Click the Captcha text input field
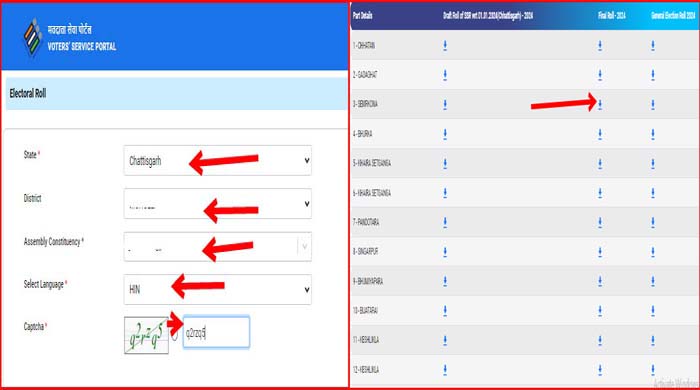Screen dimensions: 700x390 [217, 332]
